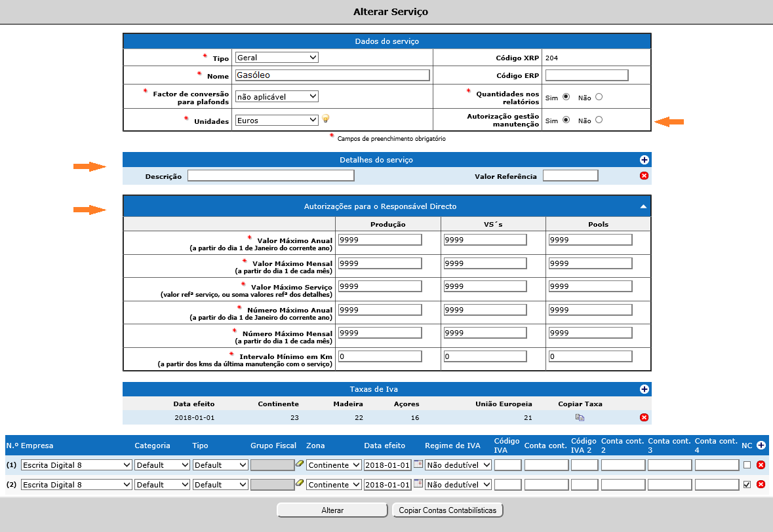773x532 pixels.
Task: Click the Copiar Taxa icon
Action: tap(580, 417)
